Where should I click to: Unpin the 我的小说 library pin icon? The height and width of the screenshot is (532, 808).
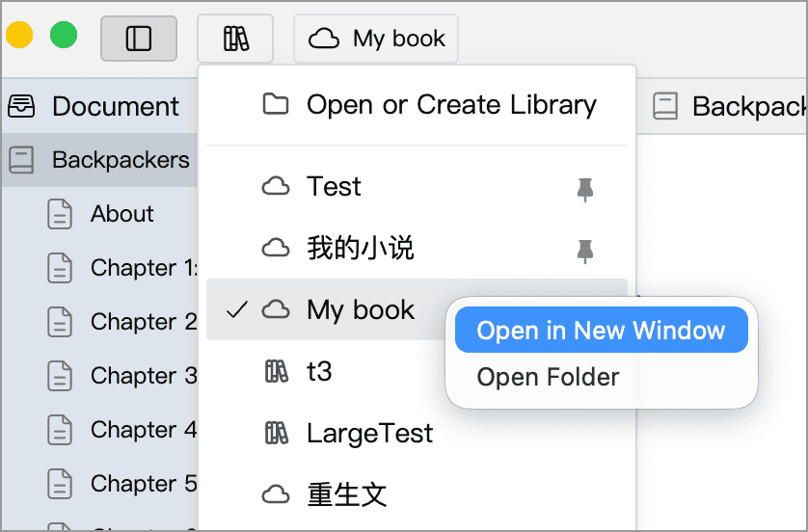(585, 252)
